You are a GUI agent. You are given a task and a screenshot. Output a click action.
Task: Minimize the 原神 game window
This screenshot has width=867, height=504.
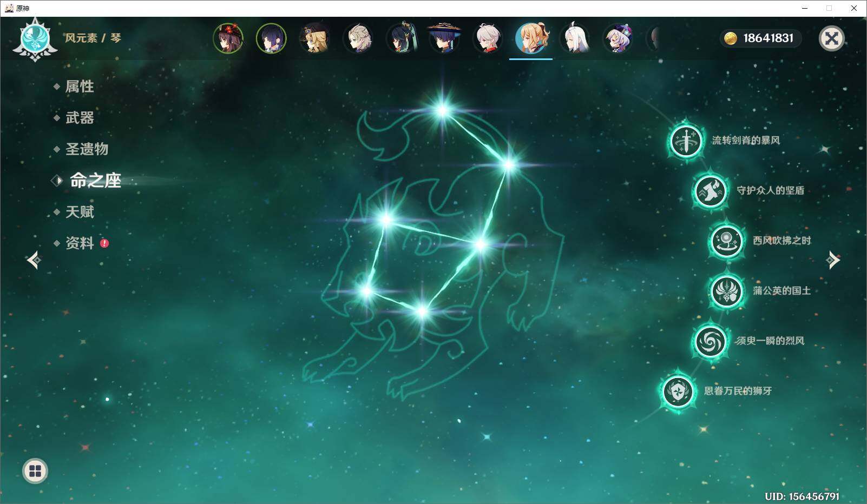(x=805, y=8)
